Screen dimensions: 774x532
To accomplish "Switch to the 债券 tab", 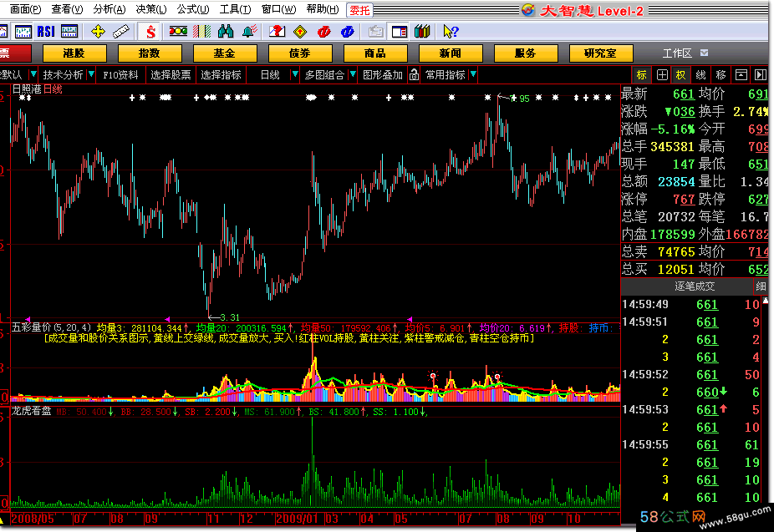I will pyautogui.click(x=299, y=53).
